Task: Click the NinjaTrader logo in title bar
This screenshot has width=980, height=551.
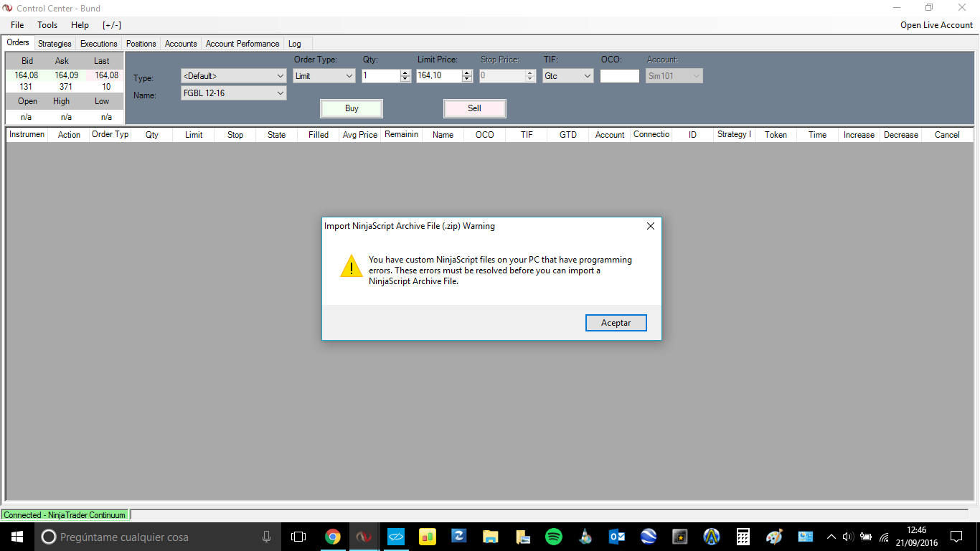Action: click(8, 8)
